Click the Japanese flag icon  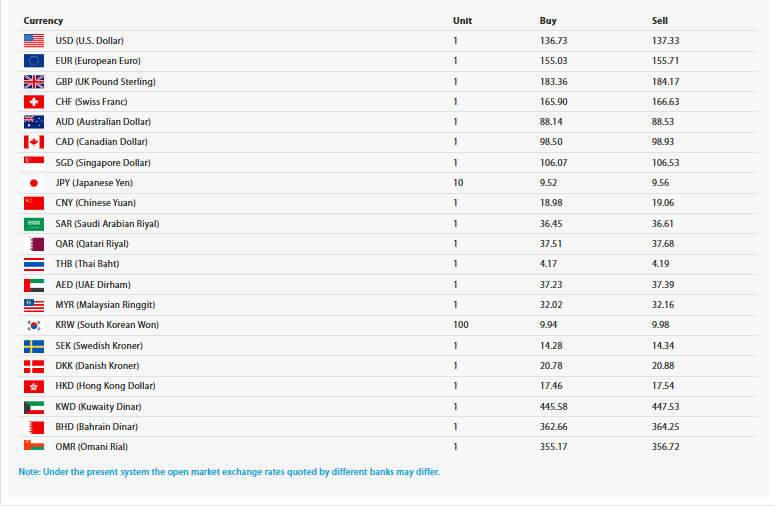tap(34, 183)
